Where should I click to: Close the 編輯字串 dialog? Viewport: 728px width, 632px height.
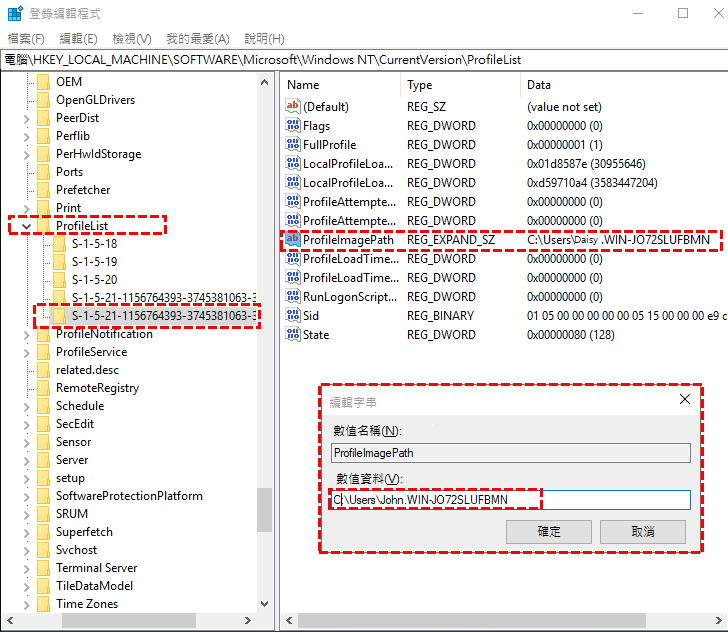click(685, 399)
